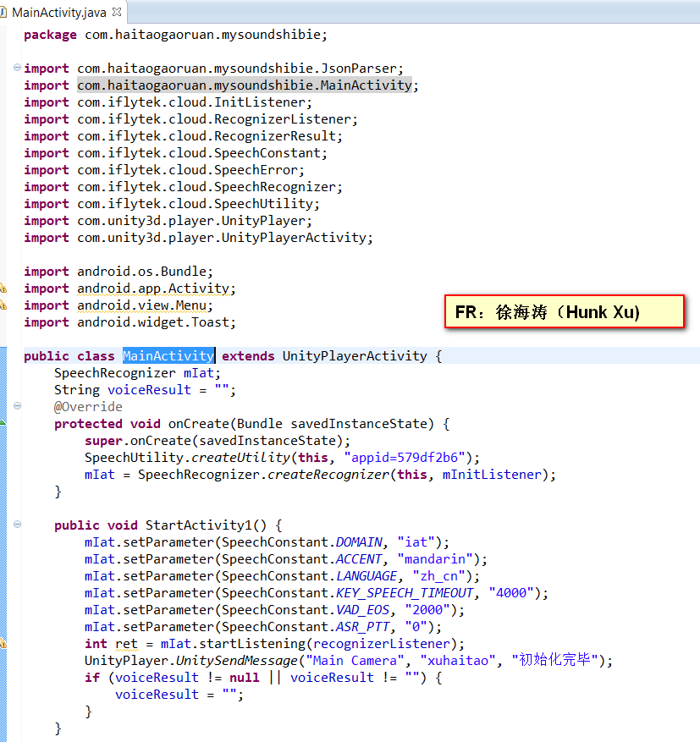Close the MainActivity.java editor tab
Screen dimensions: 700x742
point(117,12)
